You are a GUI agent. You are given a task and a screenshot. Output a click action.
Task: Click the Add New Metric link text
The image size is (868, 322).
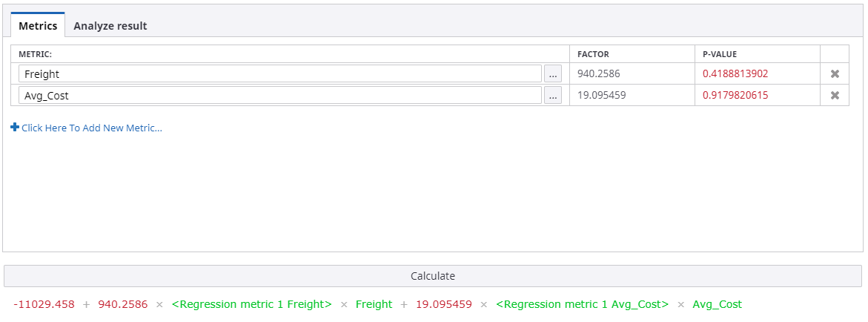tap(92, 128)
